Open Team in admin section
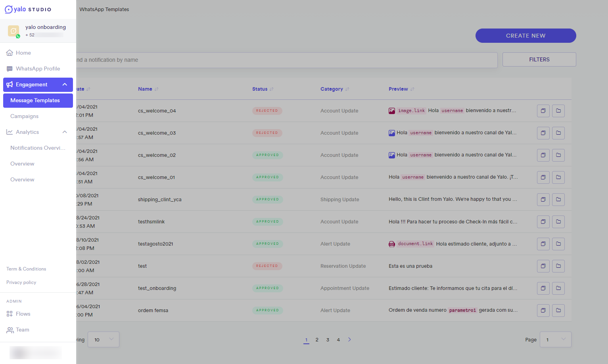 [23, 330]
